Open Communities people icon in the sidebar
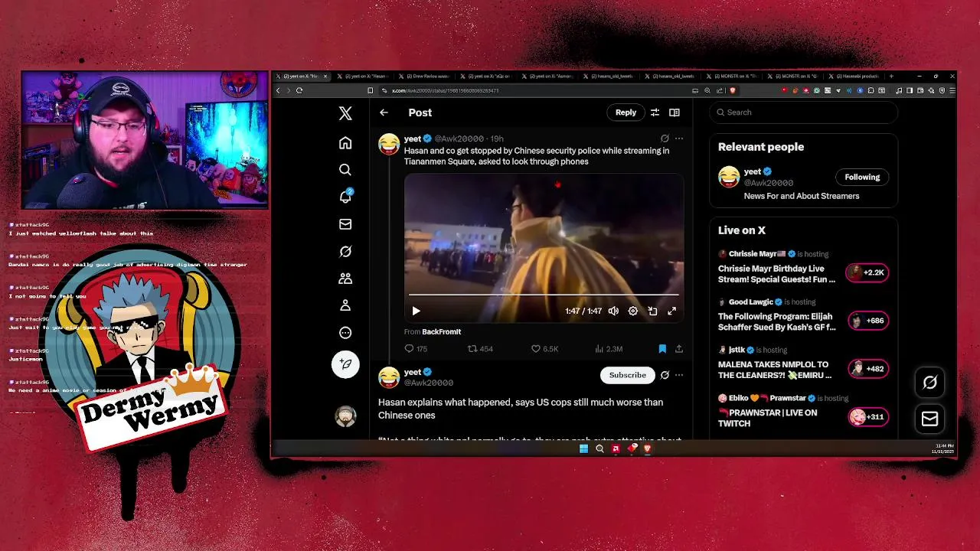 tap(345, 279)
